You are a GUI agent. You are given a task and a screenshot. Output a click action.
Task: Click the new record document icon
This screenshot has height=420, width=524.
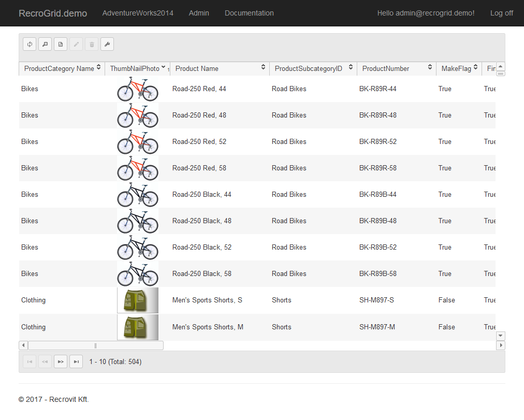[61, 45]
